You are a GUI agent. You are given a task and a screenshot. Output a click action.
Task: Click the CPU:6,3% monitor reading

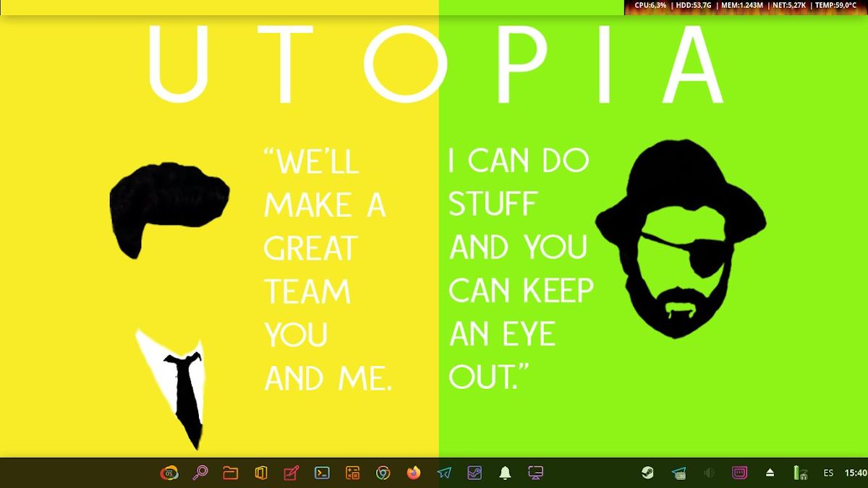pos(650,5)
